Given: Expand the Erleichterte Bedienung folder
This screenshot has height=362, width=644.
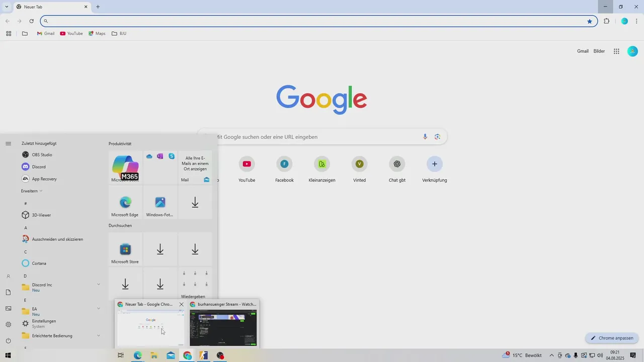Looking at the screenshot, I should (x=60, y=336).
